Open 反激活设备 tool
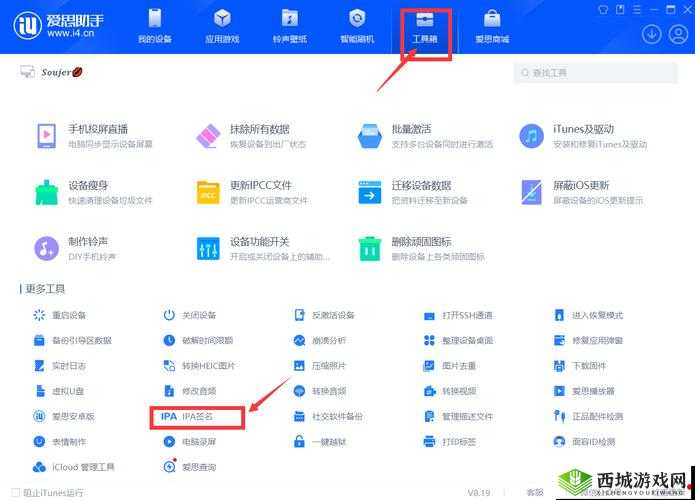 coord(324,315)
